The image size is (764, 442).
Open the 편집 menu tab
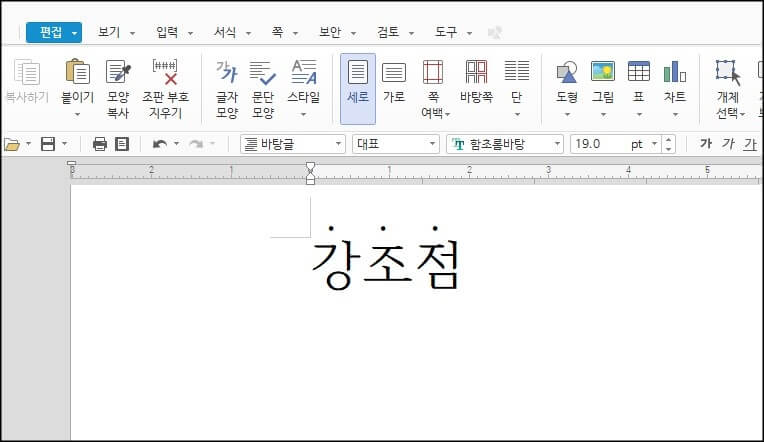[54, 33]
